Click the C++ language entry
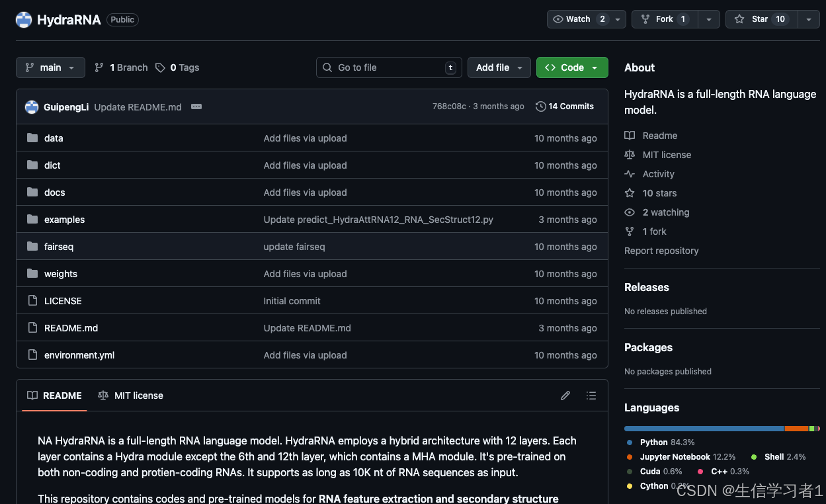The height and width of the screenshot is (504, 826). pos(723,472)
